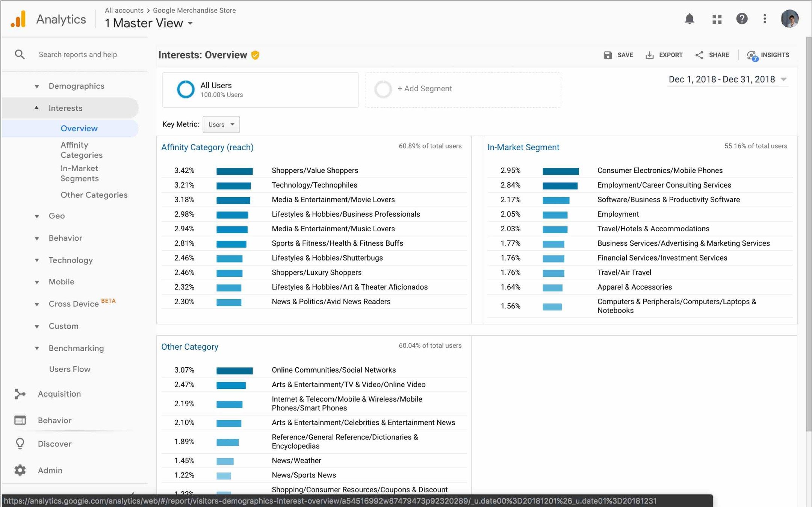Open Discover lightbulb section
812x507 pixels.
pos(20,444)
